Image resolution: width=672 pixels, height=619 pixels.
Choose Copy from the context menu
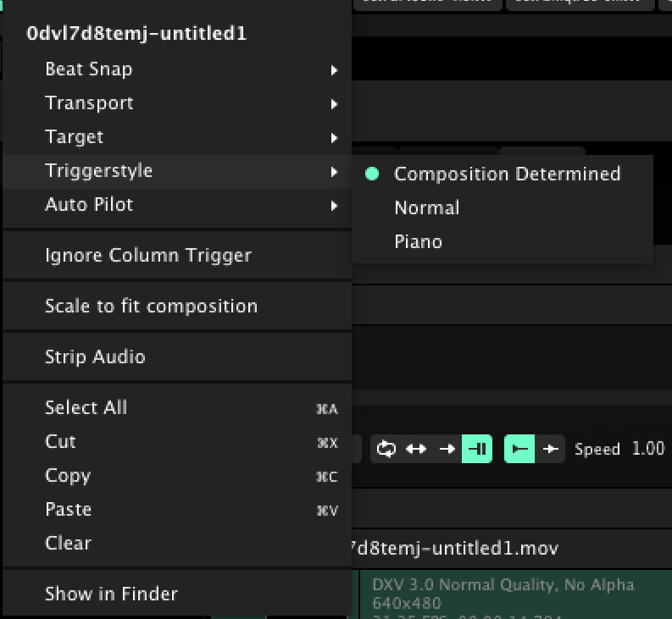[x=68, y=476]
